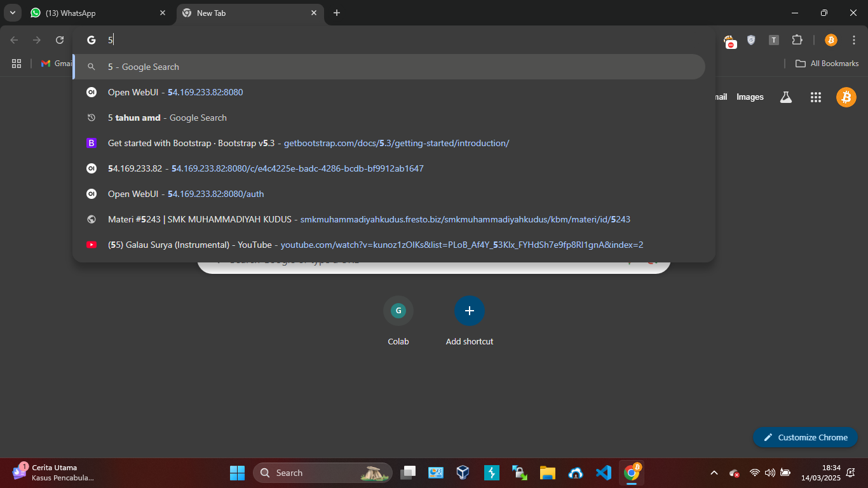
Task: Open a new tab with plus button
Action: click(x=337, y=13)
